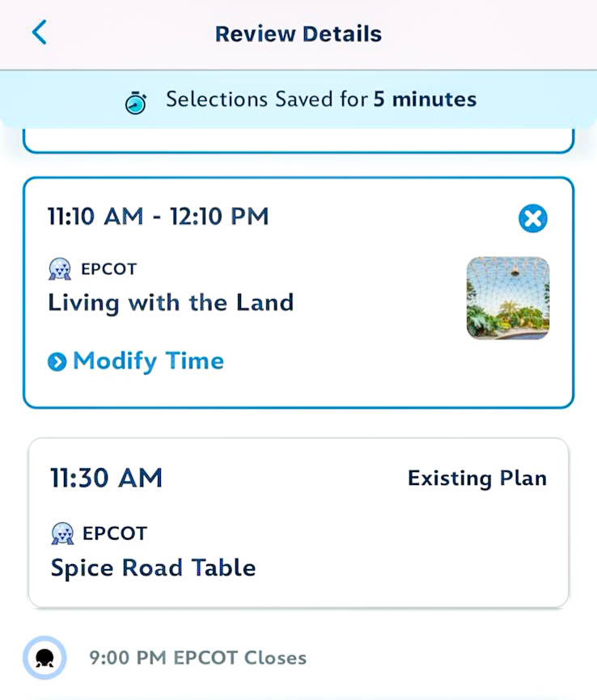The image size is (597, 700).
Task: Click the Existing Plan label
Action: [476, 479]
